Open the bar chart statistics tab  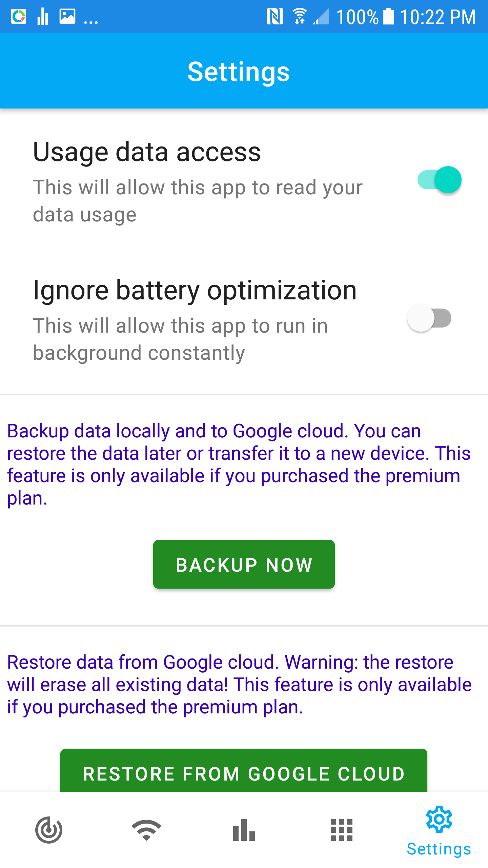pos(244,830)
